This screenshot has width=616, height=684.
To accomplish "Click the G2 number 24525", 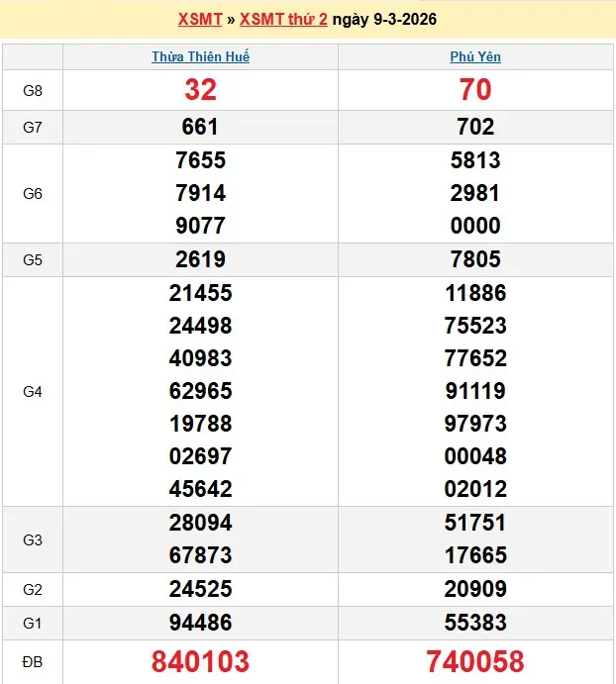I will click(200, 590).
